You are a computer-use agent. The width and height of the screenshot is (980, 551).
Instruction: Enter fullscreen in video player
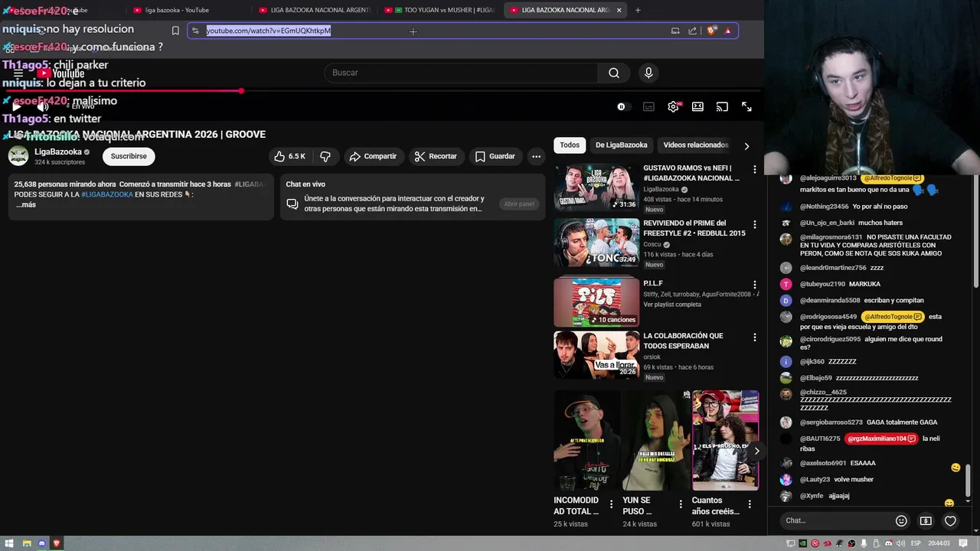(746, 107)
